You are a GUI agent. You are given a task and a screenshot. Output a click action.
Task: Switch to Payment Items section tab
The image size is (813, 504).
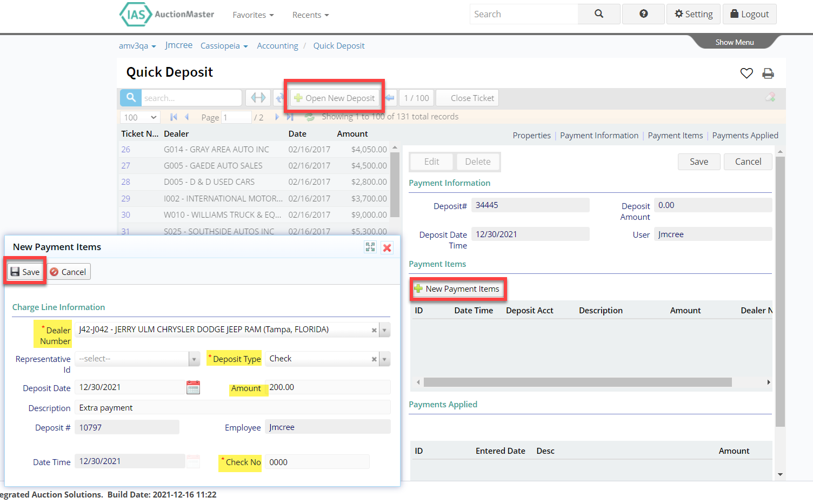pos(675,136)
